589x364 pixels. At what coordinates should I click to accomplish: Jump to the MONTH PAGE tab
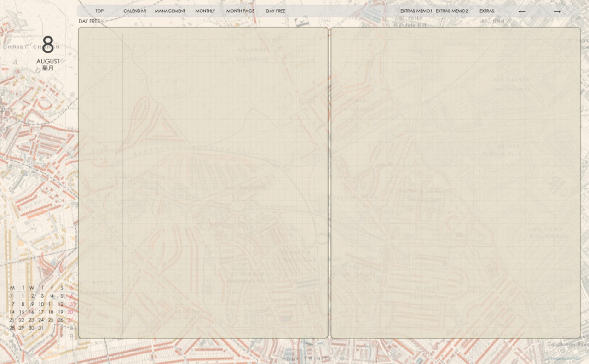(x=240, y=11)
